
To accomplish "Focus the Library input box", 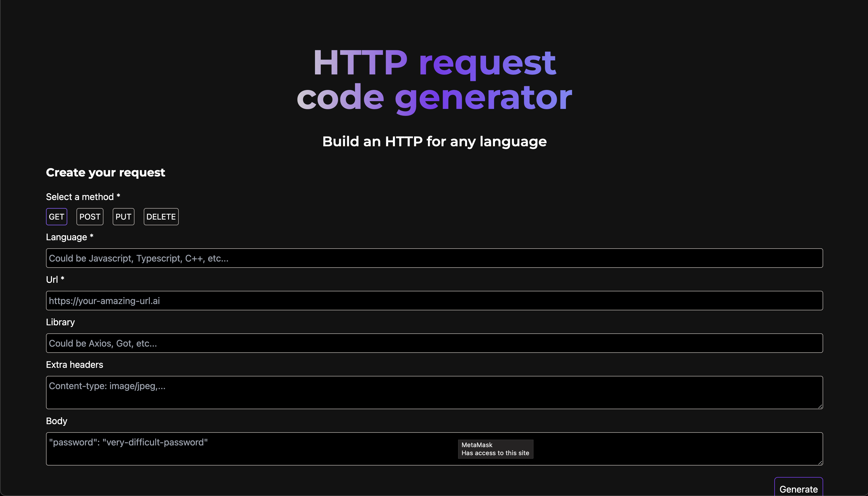I will [434, 343].
